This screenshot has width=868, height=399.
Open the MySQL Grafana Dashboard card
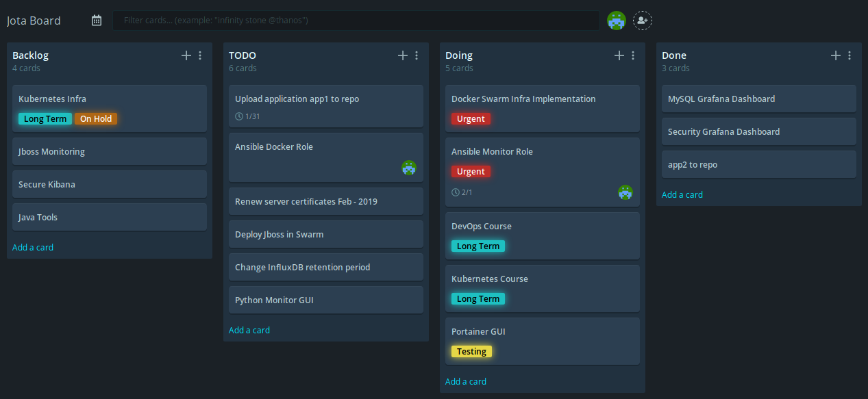click(759, 99)
